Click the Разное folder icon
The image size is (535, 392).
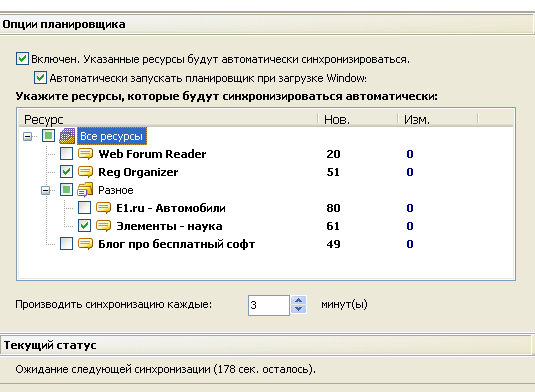(x=85, y=190)
